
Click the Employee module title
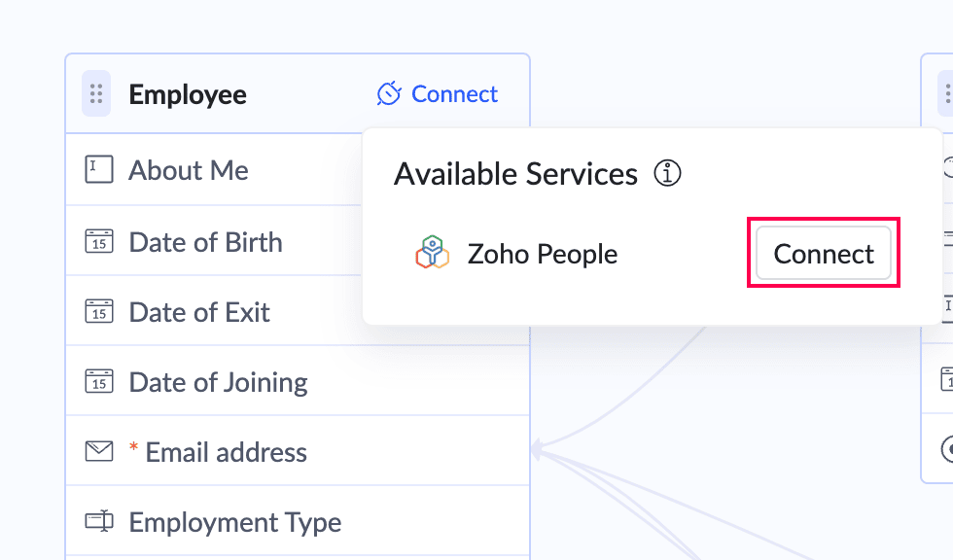click(x=188, y=94)
